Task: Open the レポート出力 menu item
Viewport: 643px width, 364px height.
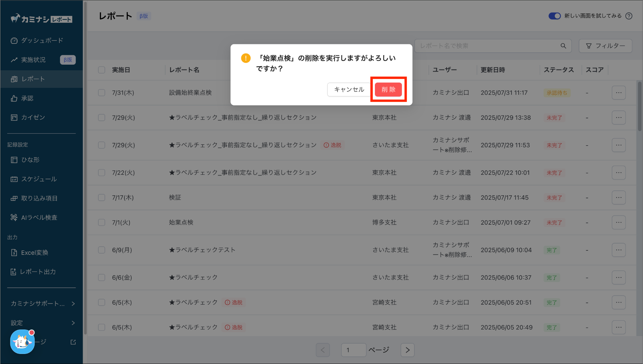Action: tap(38, 272)
